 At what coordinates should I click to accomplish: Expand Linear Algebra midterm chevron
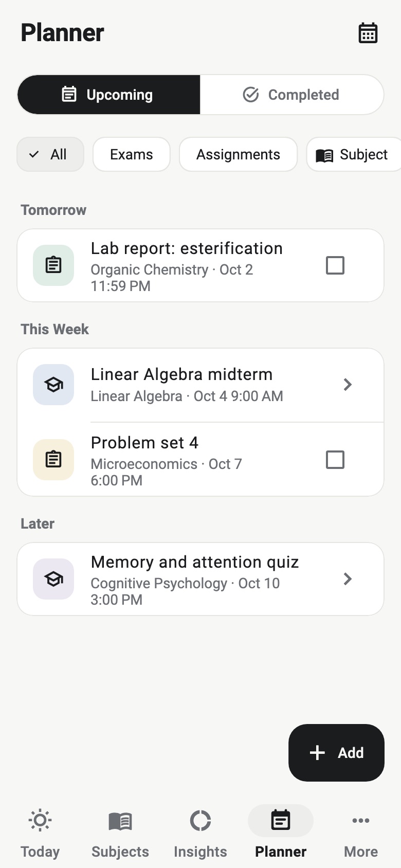pyautogui.click(x=348, y=385)
